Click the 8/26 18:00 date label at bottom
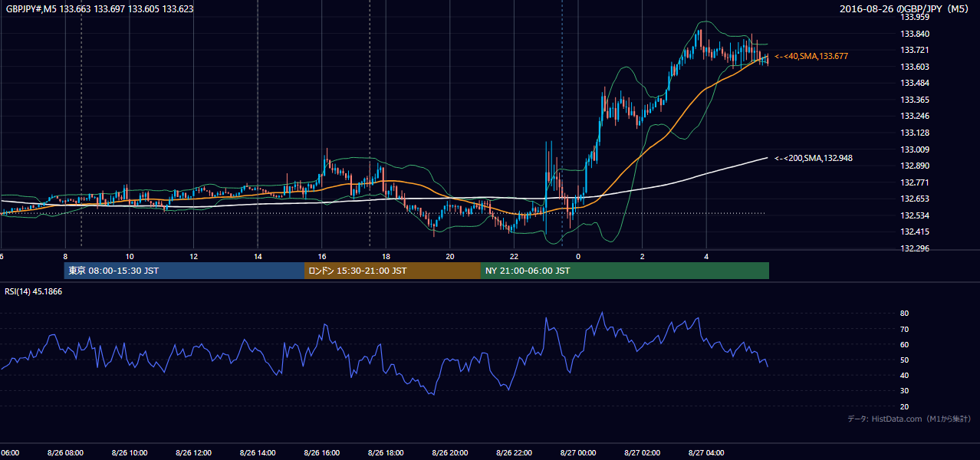This screenshot has width=980, height=460. pos(386,453)
